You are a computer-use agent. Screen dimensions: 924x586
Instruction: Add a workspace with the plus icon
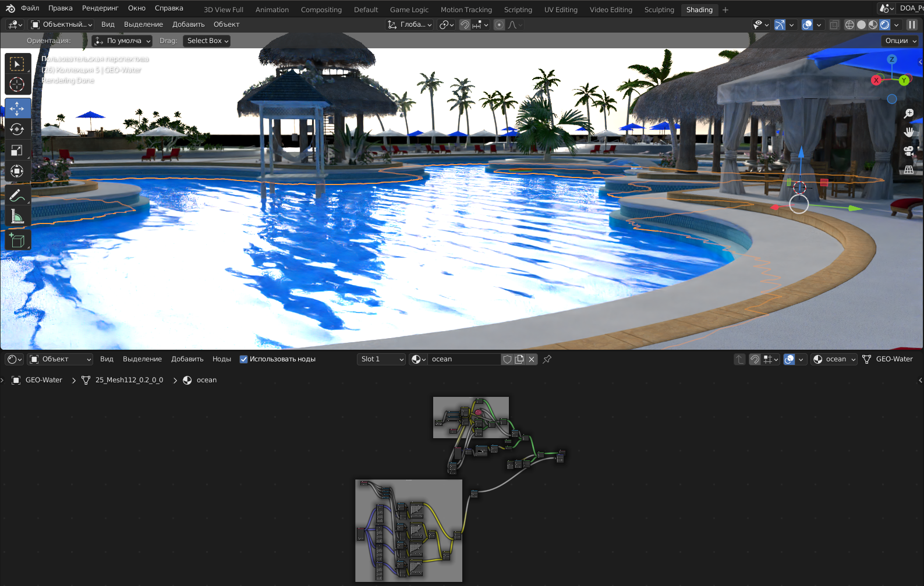click(725, 10)
